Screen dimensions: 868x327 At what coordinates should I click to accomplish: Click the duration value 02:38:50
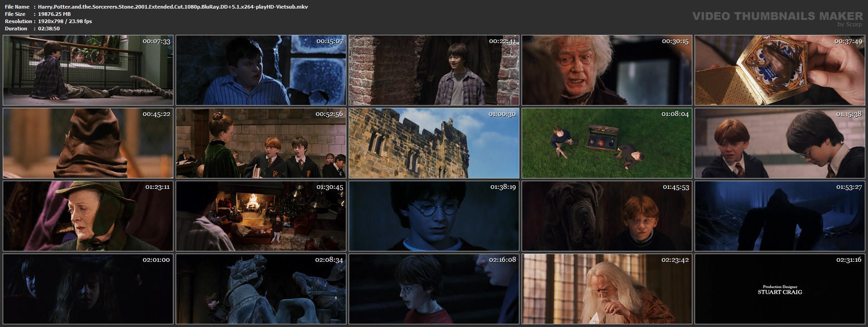49,29
